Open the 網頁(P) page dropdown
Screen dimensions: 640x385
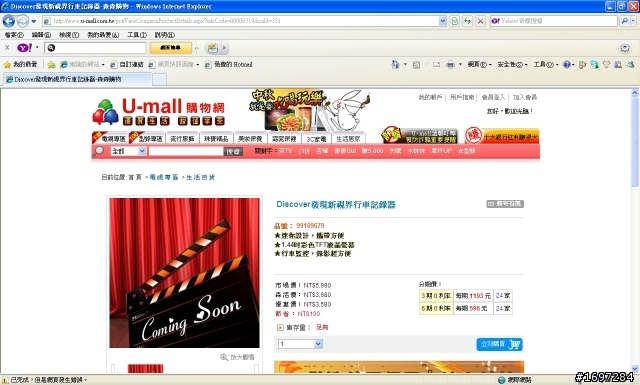(479, 65)
